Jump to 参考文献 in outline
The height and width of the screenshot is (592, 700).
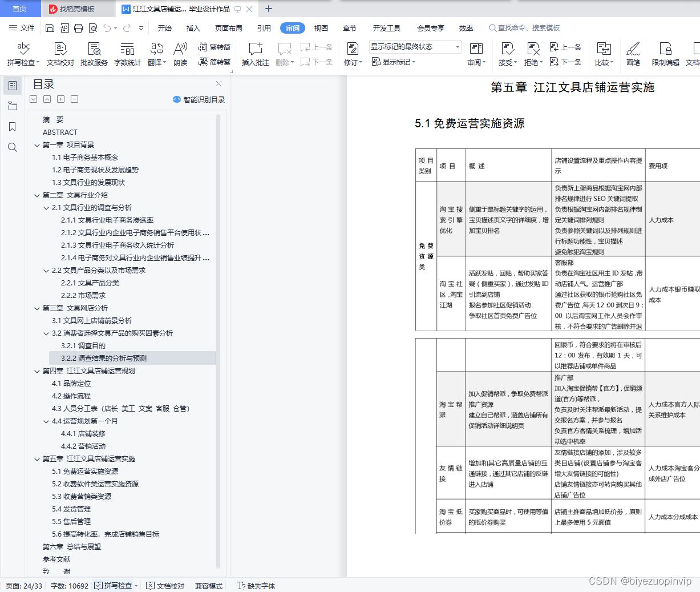point(56,559)
